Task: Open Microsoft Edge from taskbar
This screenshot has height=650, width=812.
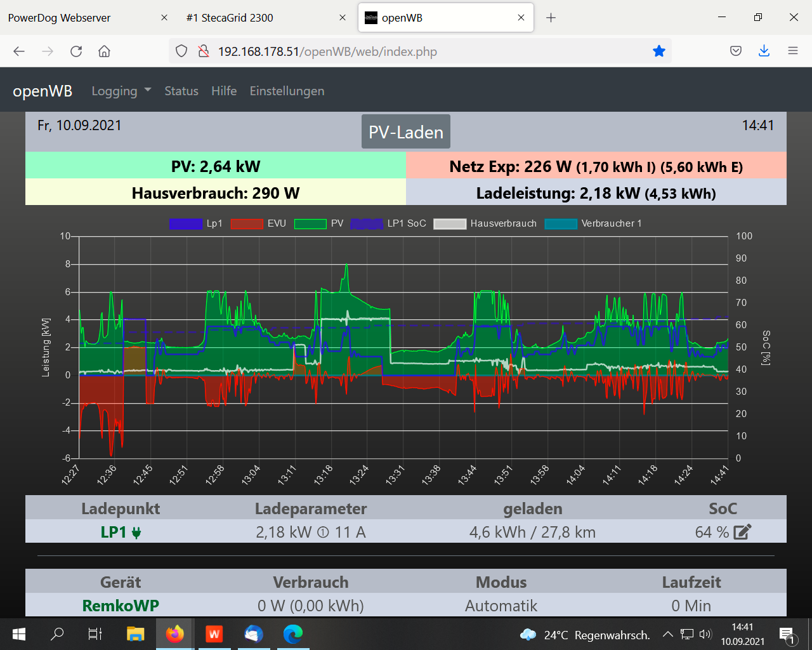Action: (x=292, y=633)
